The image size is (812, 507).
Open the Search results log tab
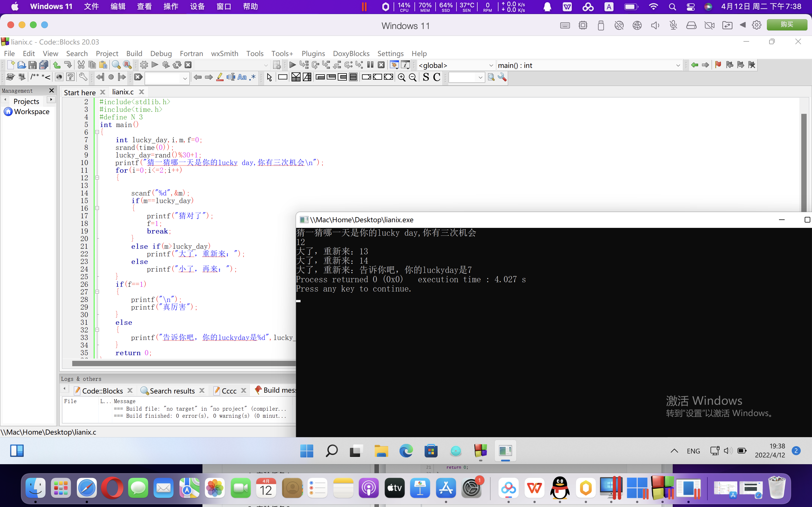[x=172, y=391]
